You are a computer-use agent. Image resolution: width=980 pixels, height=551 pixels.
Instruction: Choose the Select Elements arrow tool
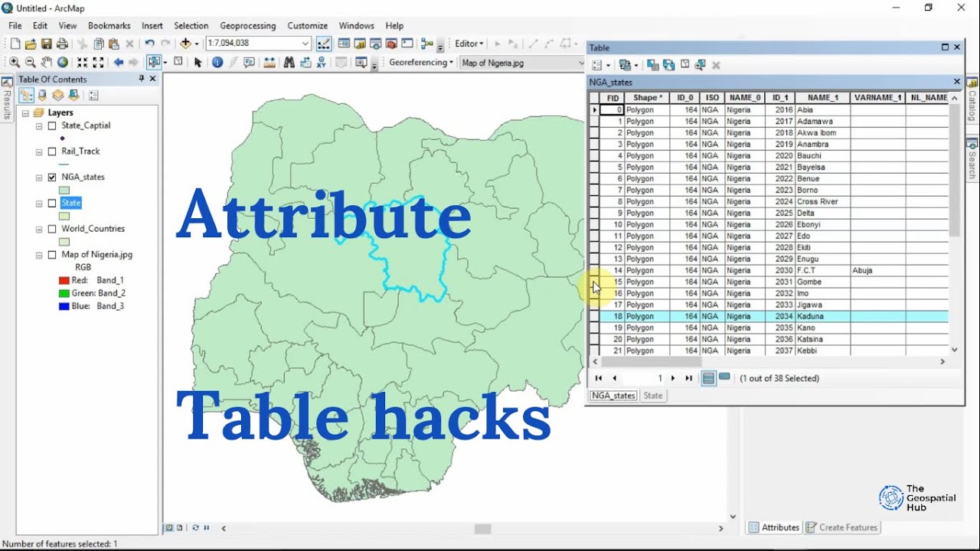coord(198,63)
